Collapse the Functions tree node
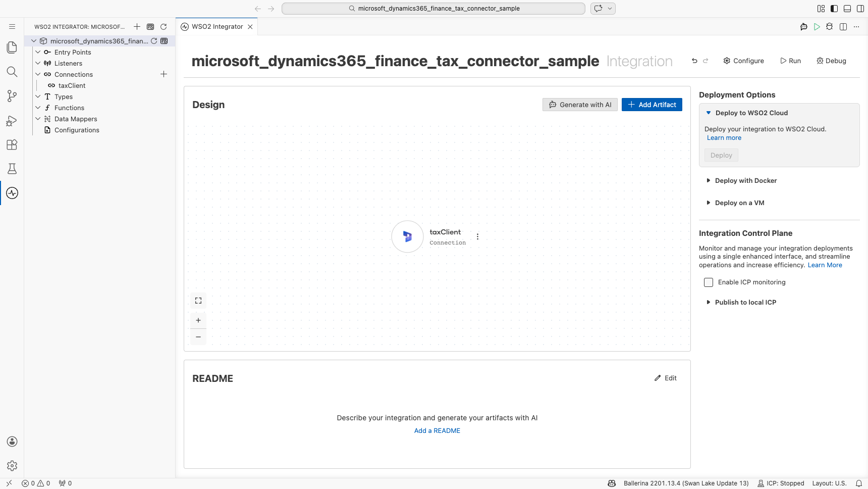Screen dimensions: 868x489 (38, 108)
